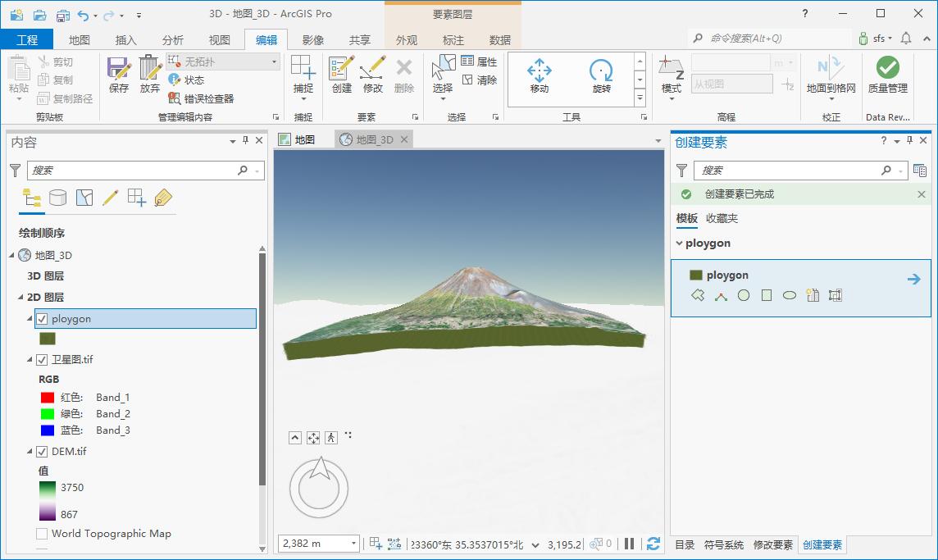Viewport: 938px width, 560px height.
Task: Click the ploygon layer green color swatch
Action: [48, 339]
